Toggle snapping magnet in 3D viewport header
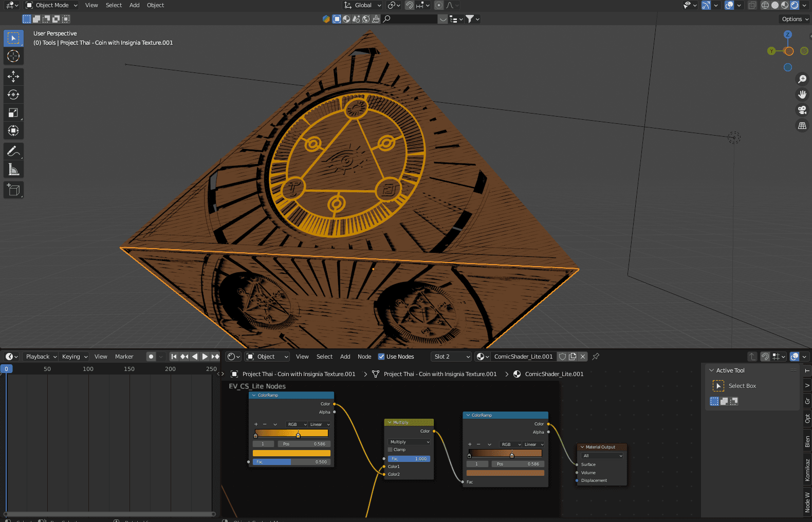Image resolution: width=812 pixels, height=522 pixels. [410, 5]
